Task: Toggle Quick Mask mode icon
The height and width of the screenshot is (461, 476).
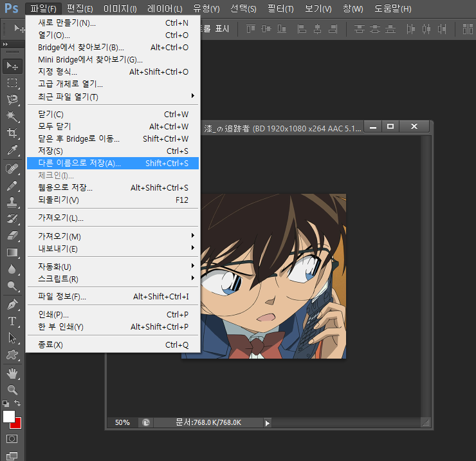Action: tap(12, 438)
